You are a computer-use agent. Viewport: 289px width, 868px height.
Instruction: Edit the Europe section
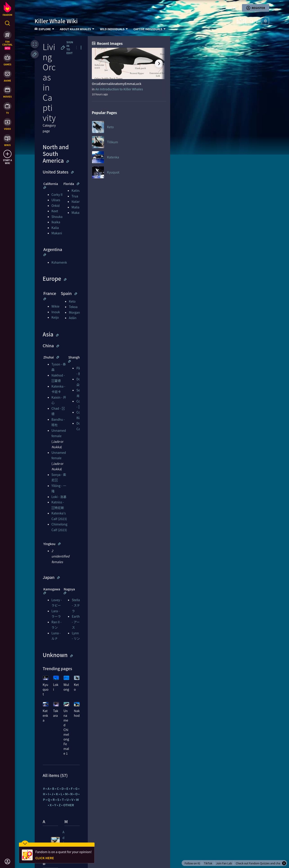pyautogui.click(x=65, y=279)
